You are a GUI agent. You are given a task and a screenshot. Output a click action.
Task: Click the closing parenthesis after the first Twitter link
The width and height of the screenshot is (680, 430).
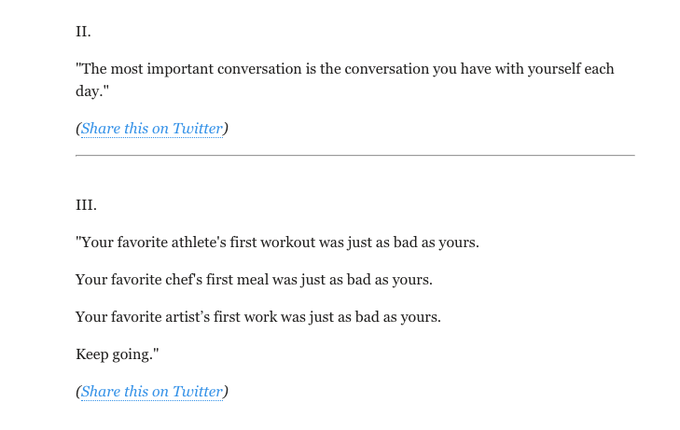pyautogui.click(x=226, y=129)
